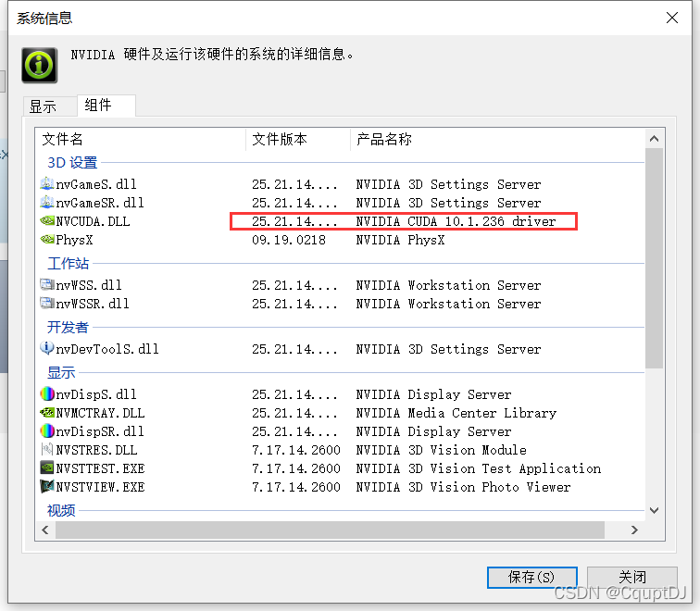The width and height of the screenshot is (700, 611).
Task: Click the NVCUDA.DLL NVIDIA eye icon
Action: 47,220
